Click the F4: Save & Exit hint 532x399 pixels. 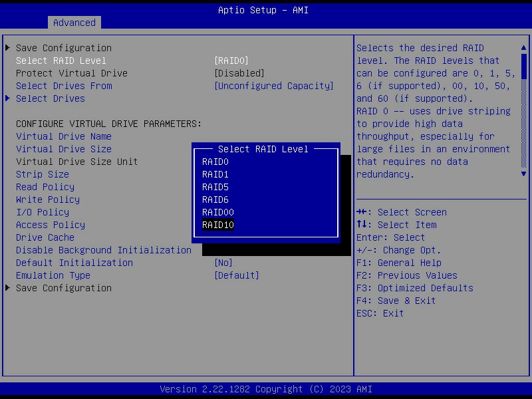point(396,301)
